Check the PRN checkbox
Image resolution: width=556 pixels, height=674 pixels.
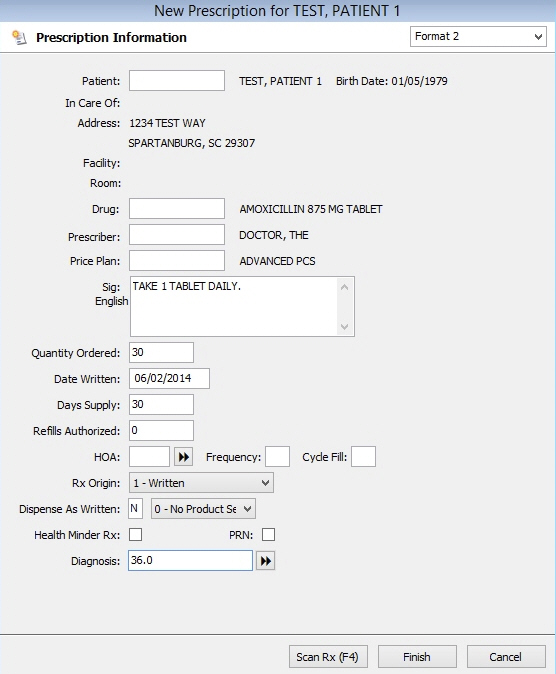tap(268, 535)
